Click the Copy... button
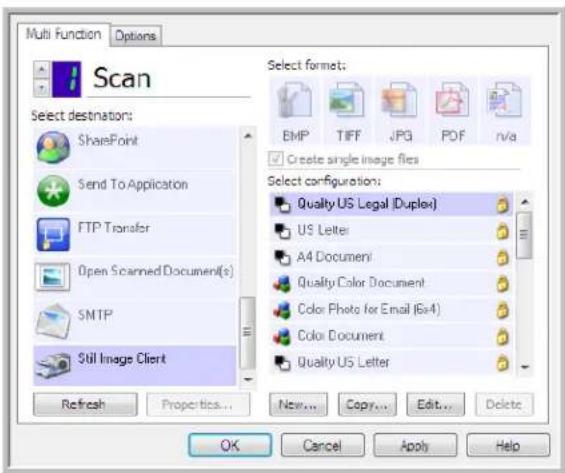Image resolution: width=565 pixels, height=473 pixels. click(367, 404)
